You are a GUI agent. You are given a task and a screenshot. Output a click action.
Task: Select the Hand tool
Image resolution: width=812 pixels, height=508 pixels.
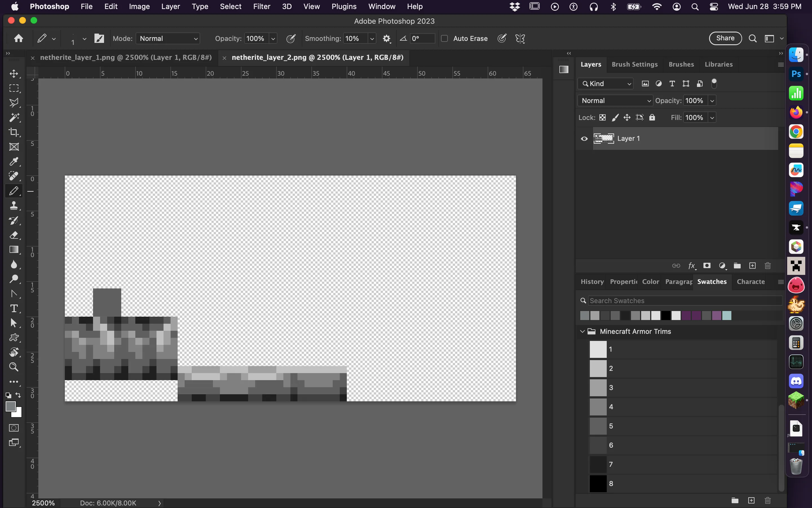point(14,352)
